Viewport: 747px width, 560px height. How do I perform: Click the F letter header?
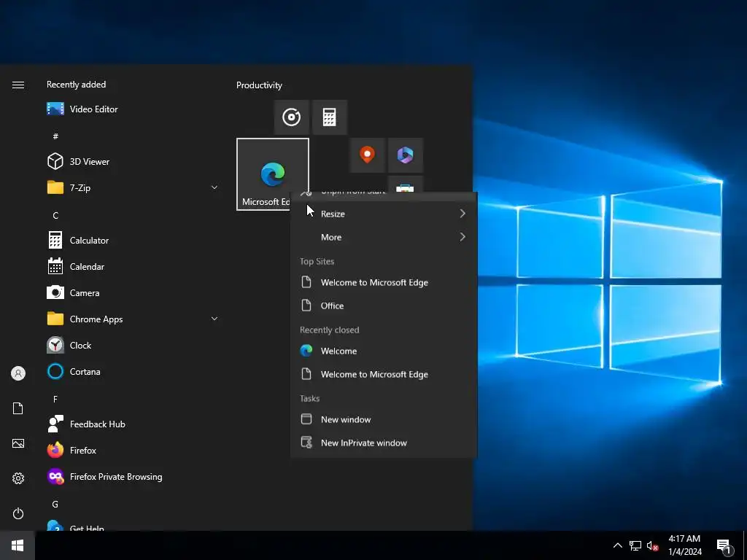click(x=55, y=399)
